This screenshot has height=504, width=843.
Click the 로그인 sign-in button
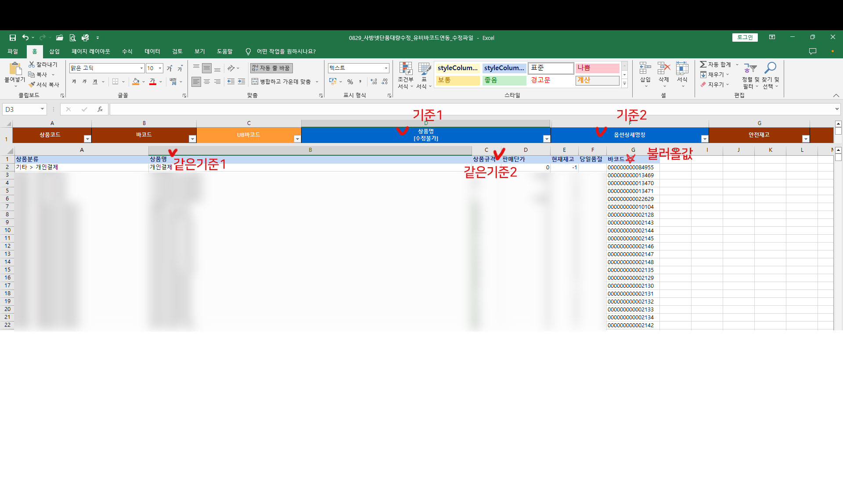pyautogui.click(x=745, y=38)
